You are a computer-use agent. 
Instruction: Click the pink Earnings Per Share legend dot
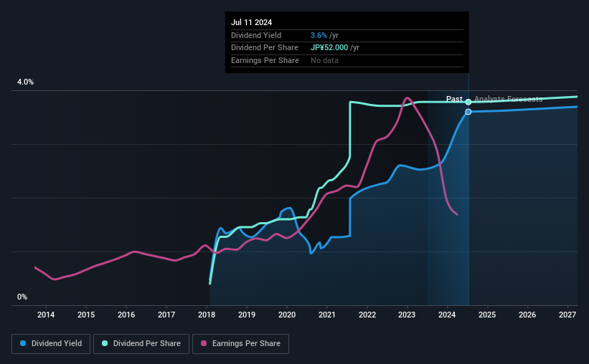tap(204, 343)
